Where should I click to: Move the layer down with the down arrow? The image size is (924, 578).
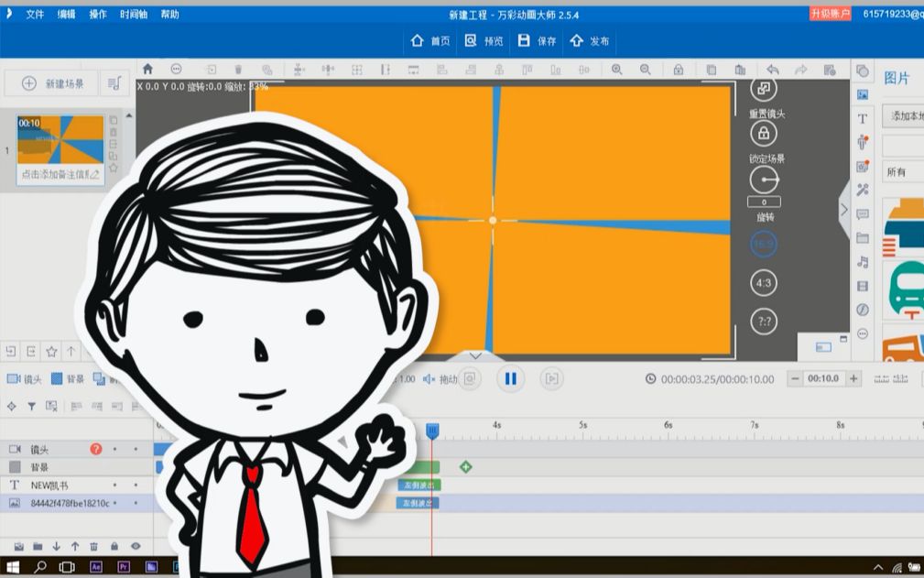click(x=56, y=546)
